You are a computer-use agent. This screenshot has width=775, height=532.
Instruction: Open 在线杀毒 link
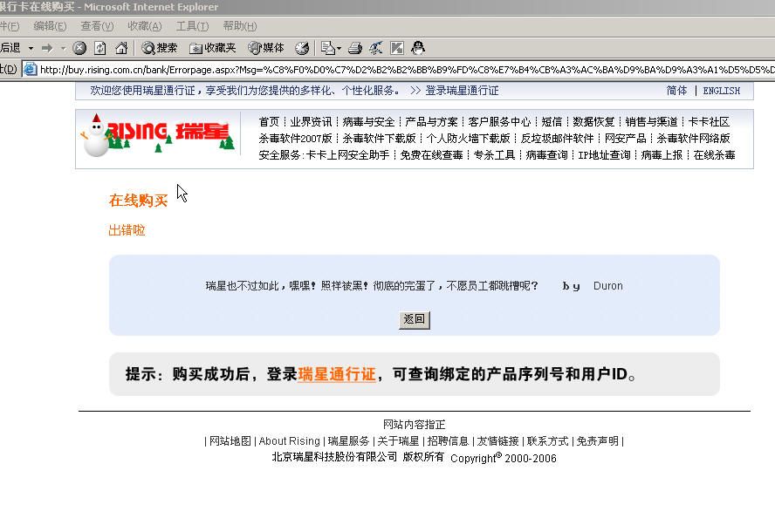coord(714,155)
